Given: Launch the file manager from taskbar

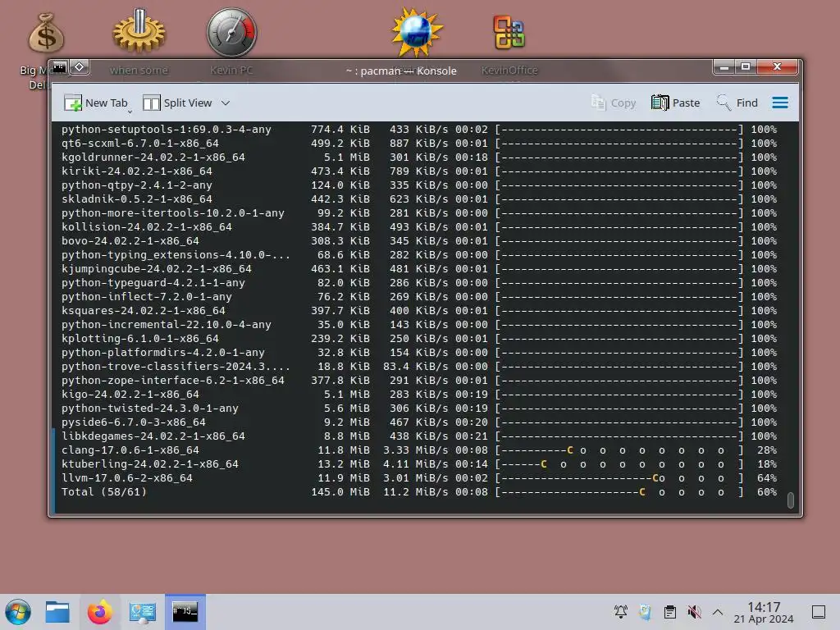Looking at the screenshot, I should pyautogui.click(x=57, y=612).
